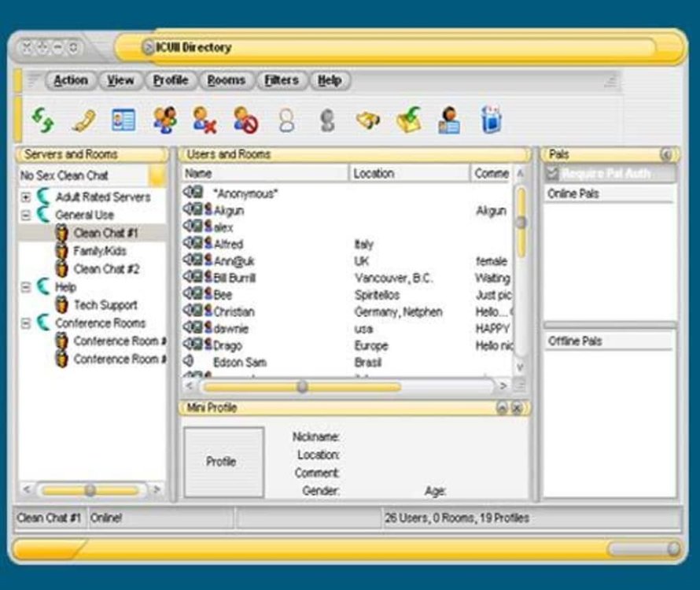Click the gray silhouette person icon

point(327,120)
